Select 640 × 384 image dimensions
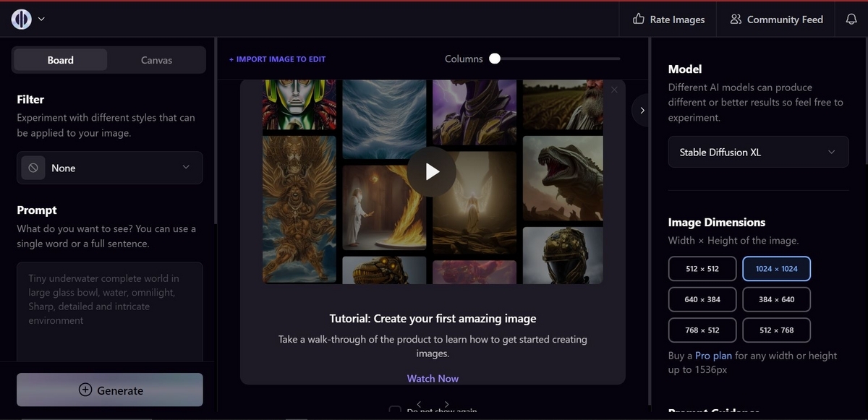Viewport: 868px width, 420px height. click(702, 299)
